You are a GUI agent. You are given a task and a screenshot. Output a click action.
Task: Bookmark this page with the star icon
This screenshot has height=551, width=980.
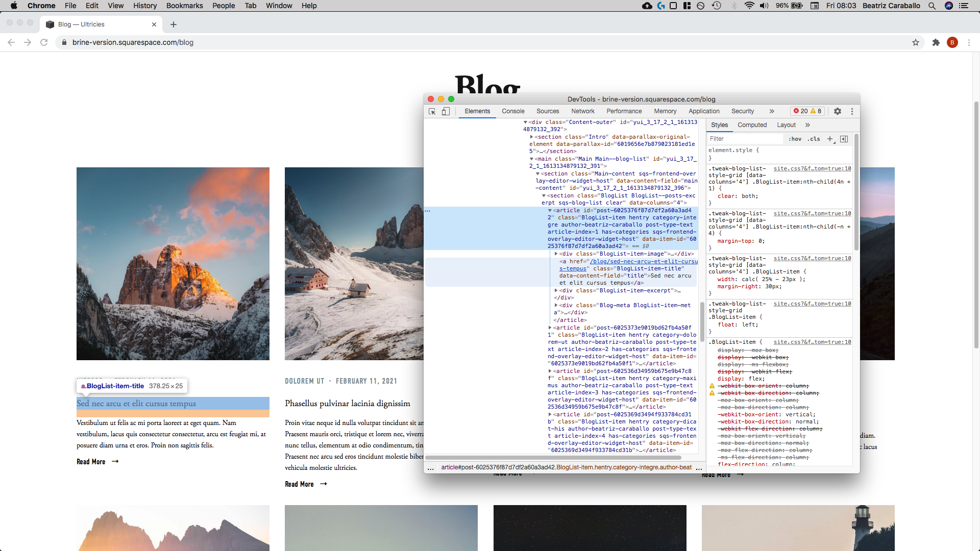[916, 42]
